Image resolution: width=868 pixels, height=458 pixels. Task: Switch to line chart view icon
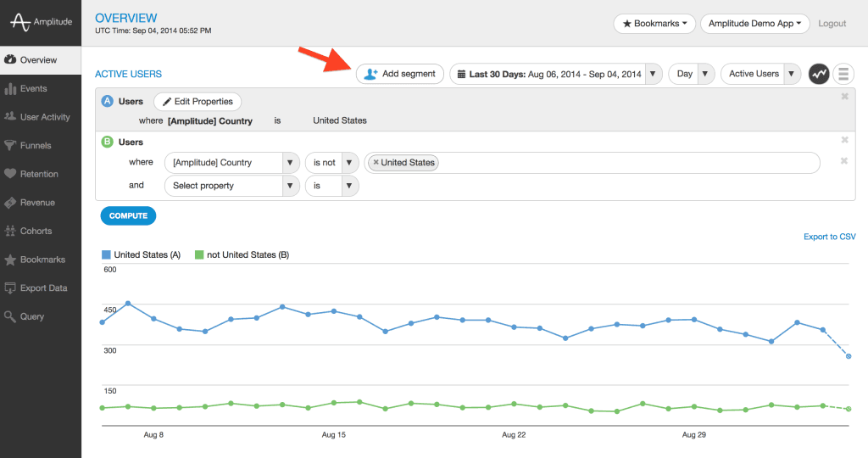pyautogui.click(x=819, y=74)
